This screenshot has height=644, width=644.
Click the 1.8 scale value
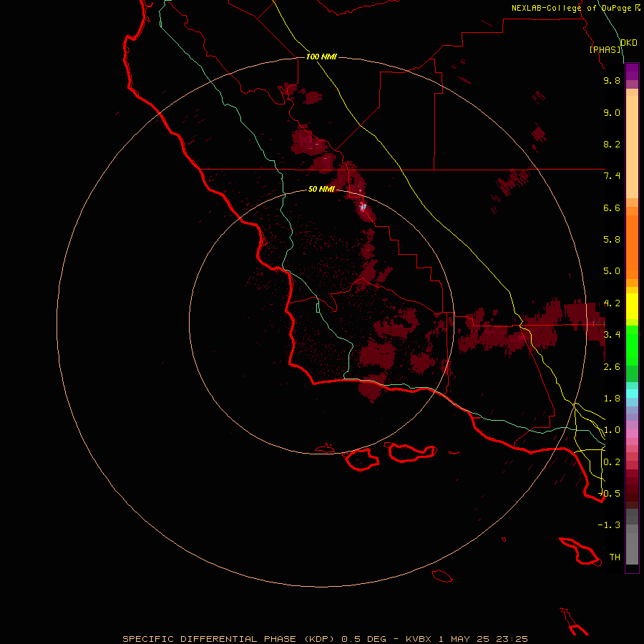click(x=612, y=399)
